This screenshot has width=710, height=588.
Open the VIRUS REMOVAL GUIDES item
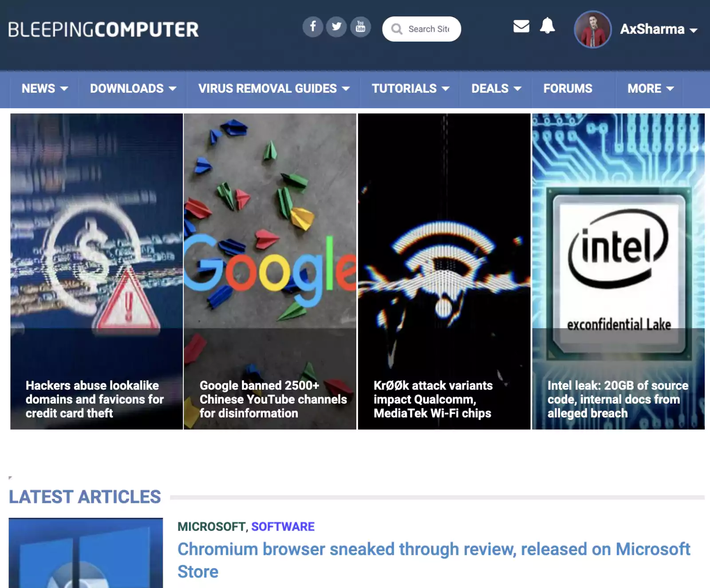[268, 89]
